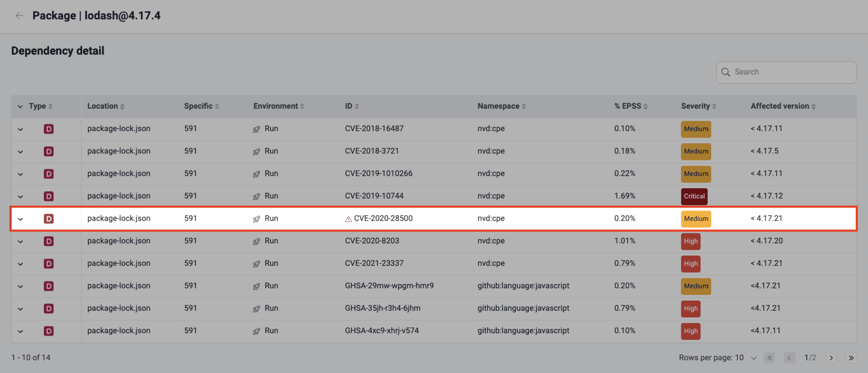
Task: Click the D type icon for CVE-2019-10744
Action: pos(49,196)
